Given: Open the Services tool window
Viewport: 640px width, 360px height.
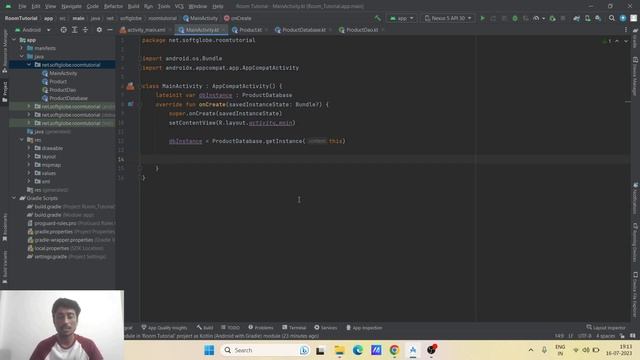Looking at the screenshot, I should click(x=326, y=328).
